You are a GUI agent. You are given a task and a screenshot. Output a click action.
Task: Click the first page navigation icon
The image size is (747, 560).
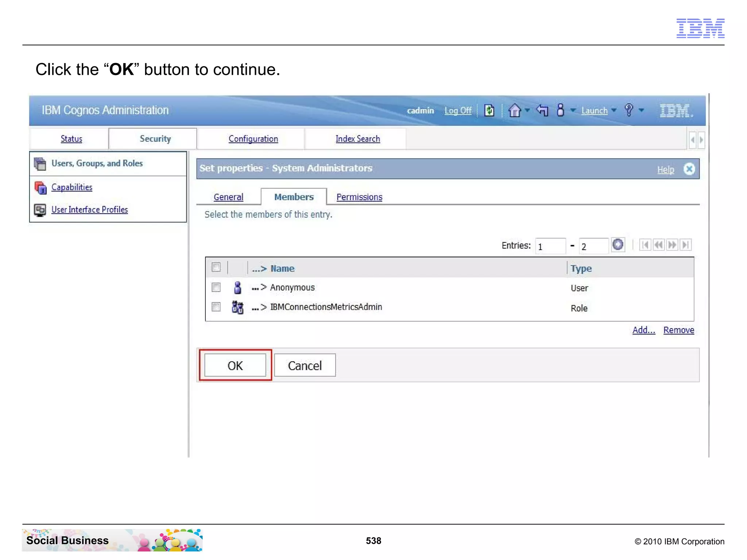(645, 245)
